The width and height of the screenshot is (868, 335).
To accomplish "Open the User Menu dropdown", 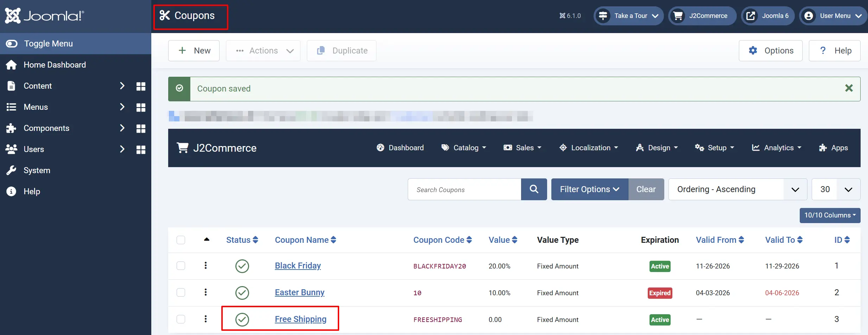I will 833,16.
